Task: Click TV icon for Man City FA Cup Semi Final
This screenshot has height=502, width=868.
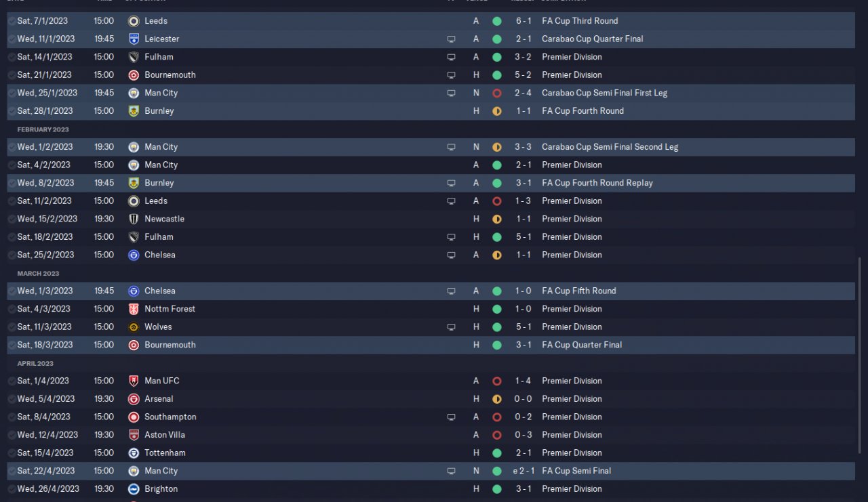Action: point(452,471)
